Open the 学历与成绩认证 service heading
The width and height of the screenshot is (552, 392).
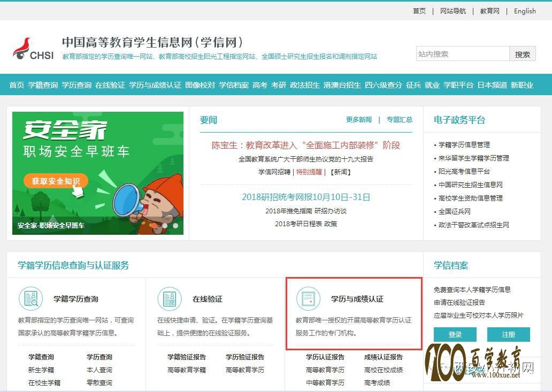(x=357, y=299)
